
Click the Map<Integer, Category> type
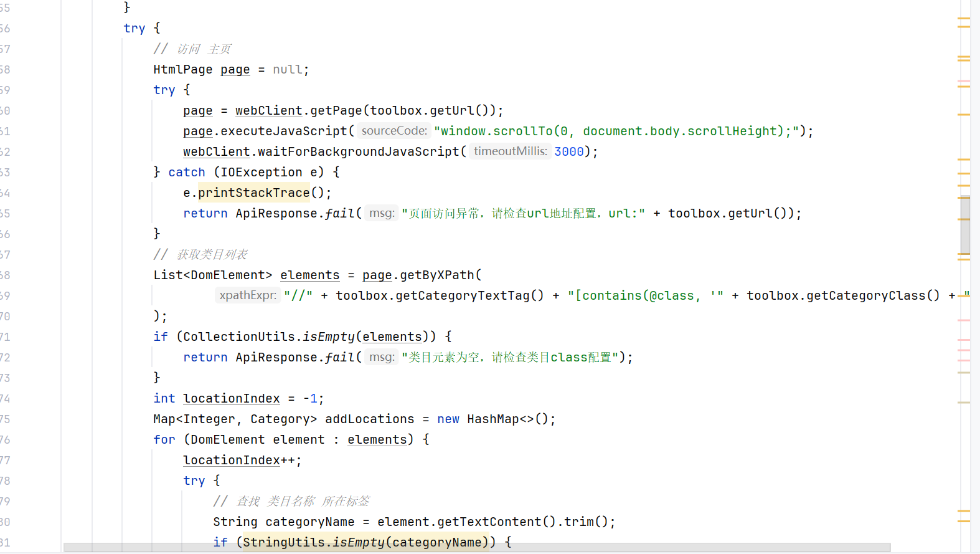[235, 419]
